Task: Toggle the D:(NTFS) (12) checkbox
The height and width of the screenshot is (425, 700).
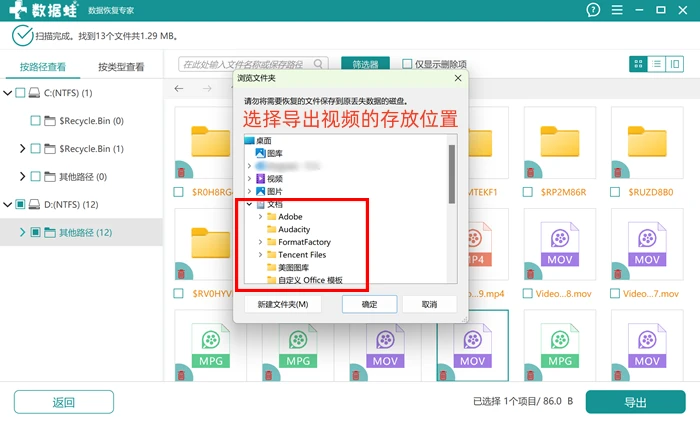Action: click(20, 204)
